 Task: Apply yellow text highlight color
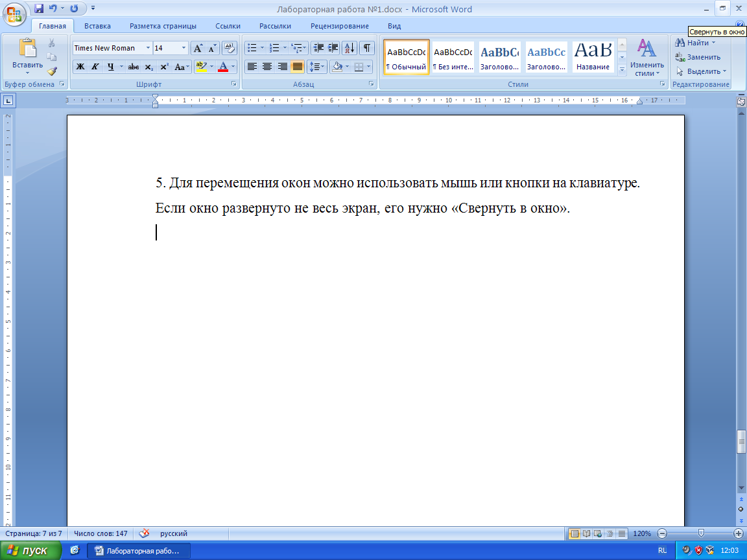tap(202, 67)
